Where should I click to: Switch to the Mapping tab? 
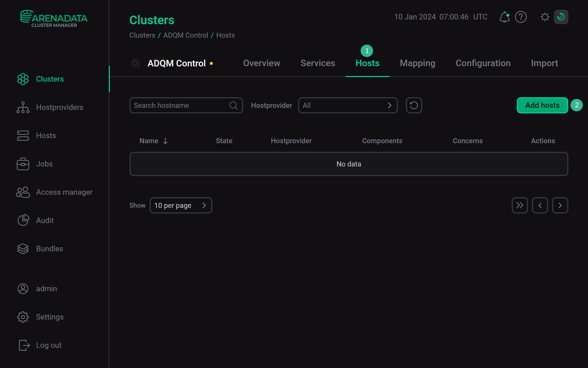click(x=417, y=63)
